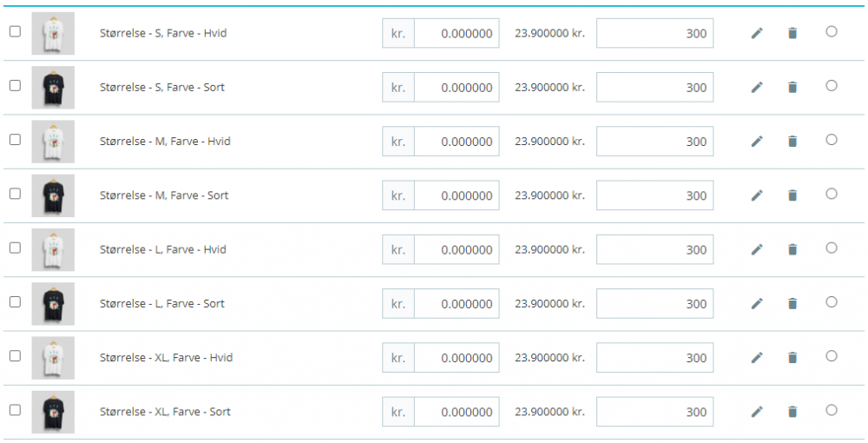
Task: Edit the Størrelse S, Farve Hvid combination
Action: [x=757, y=33]
